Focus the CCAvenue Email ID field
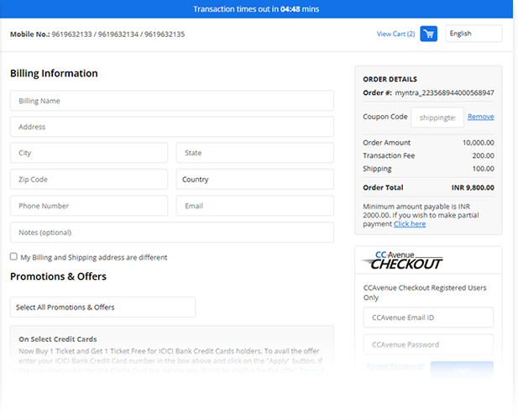518x420 pixels. [428, 318]
